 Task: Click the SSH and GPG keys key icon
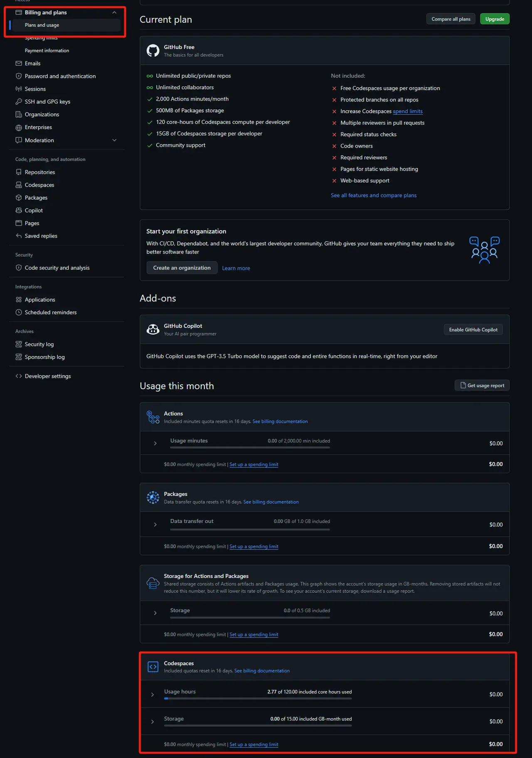point(19,102)
